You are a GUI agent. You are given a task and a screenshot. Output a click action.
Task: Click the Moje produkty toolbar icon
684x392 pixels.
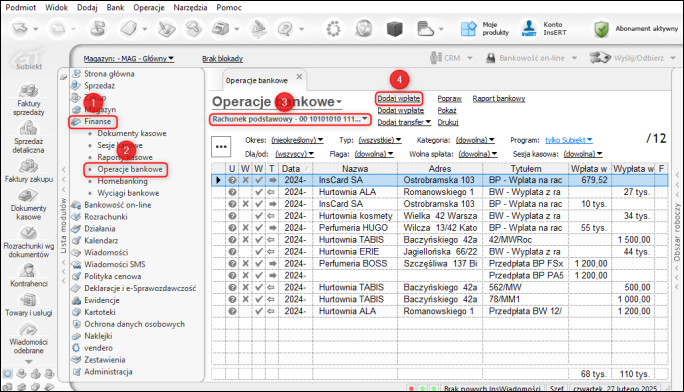pyautogui.click(x=469, y=29)
